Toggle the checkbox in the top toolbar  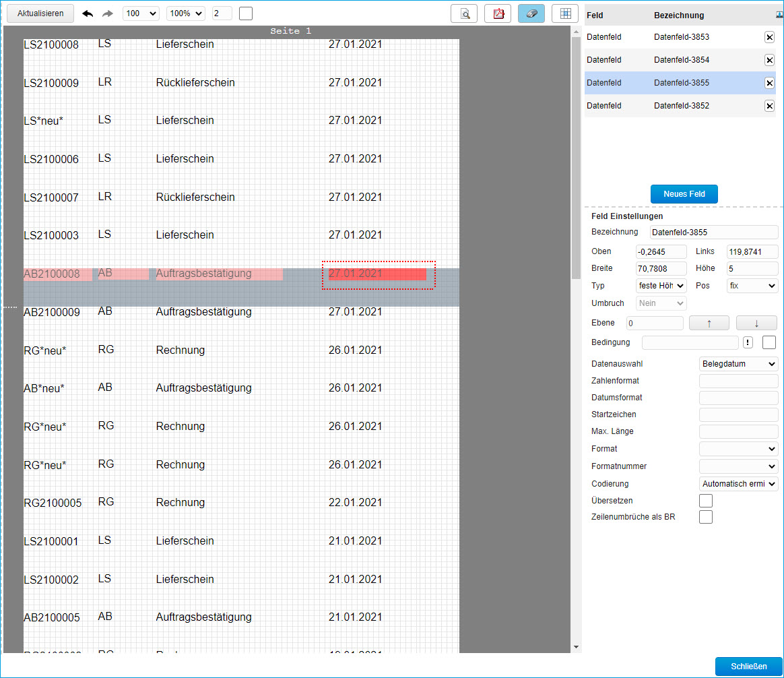(246, 13)
